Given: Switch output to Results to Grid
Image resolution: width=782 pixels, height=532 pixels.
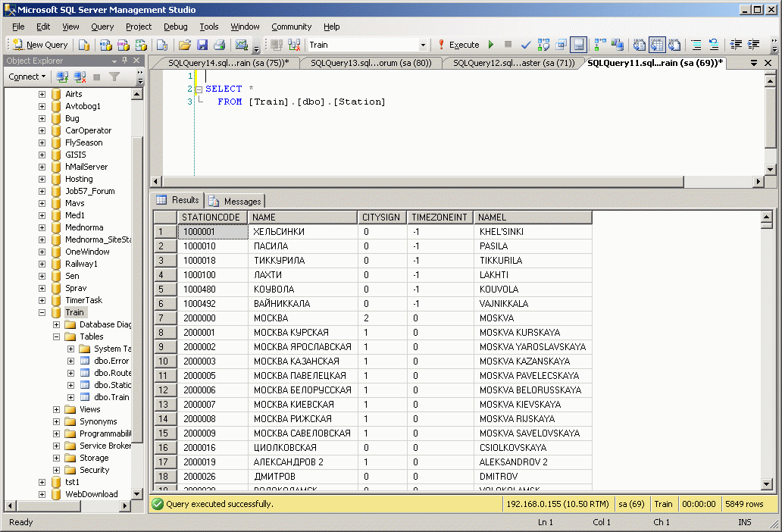Looking at the screenshot, I should (x=657, y=45).
